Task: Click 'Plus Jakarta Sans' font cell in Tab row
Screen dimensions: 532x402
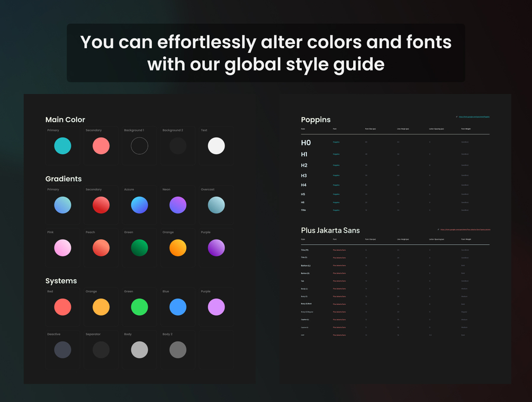Action: pyautogui.click(x=339, y=281)
